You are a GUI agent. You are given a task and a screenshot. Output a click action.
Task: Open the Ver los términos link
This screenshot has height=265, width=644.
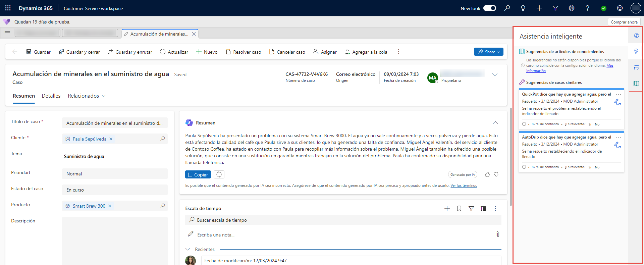[x=464, y=185]
